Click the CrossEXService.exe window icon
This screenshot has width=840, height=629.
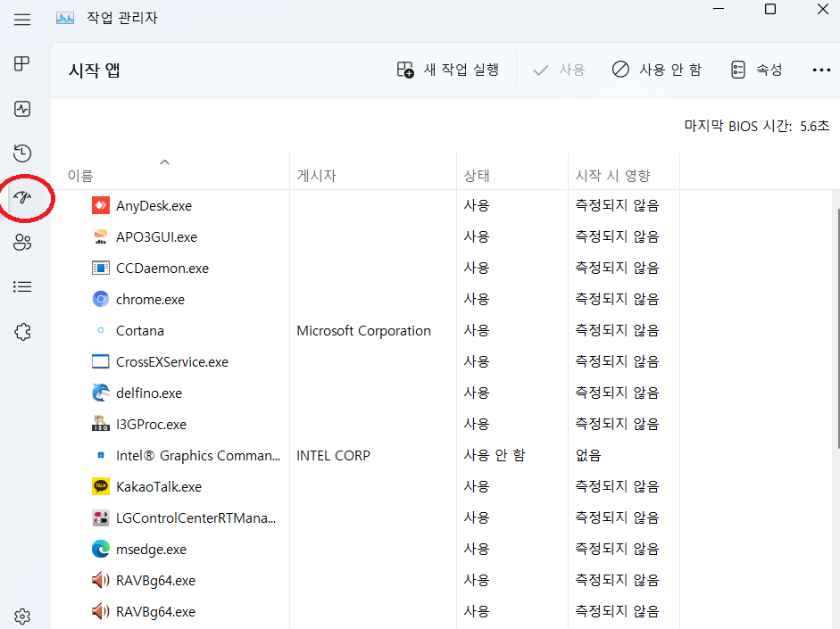click(x=101, y=361)
